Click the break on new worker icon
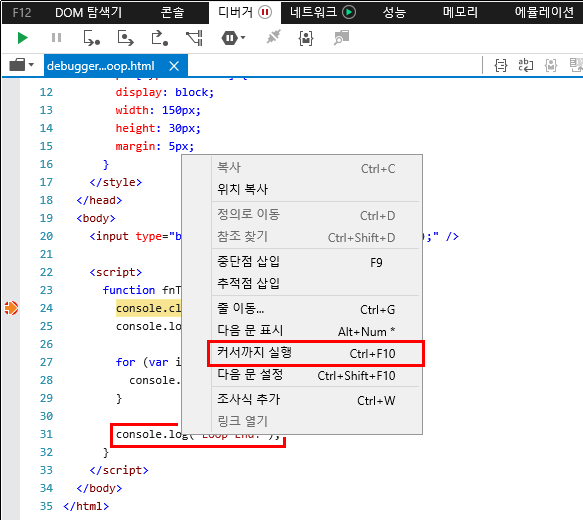The height and width of the screenshot is (520, 583). 194,38
